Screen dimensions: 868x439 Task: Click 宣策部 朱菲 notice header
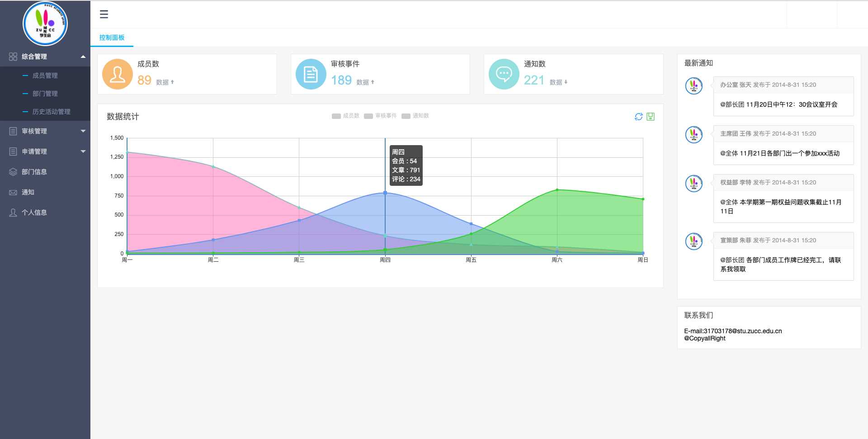coord(783,241)
